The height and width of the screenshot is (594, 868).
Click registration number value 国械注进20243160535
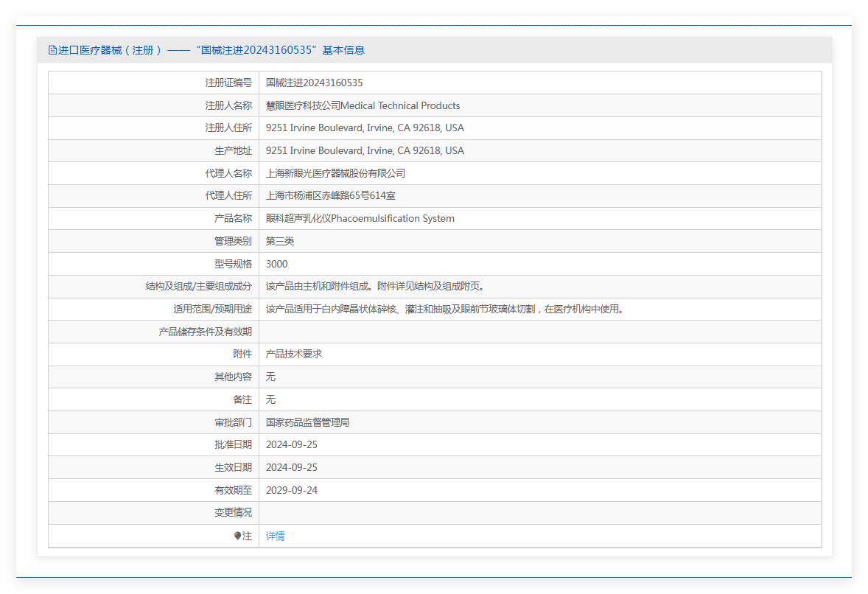314,83
